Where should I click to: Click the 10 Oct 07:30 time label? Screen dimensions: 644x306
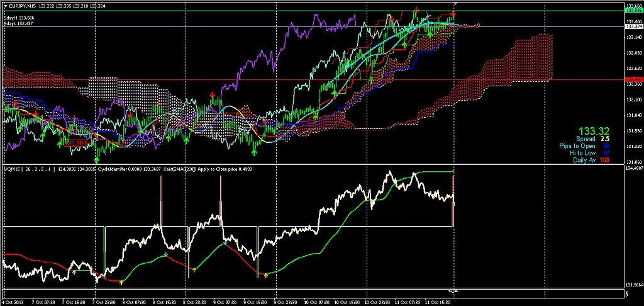click(x=316, y=302)
